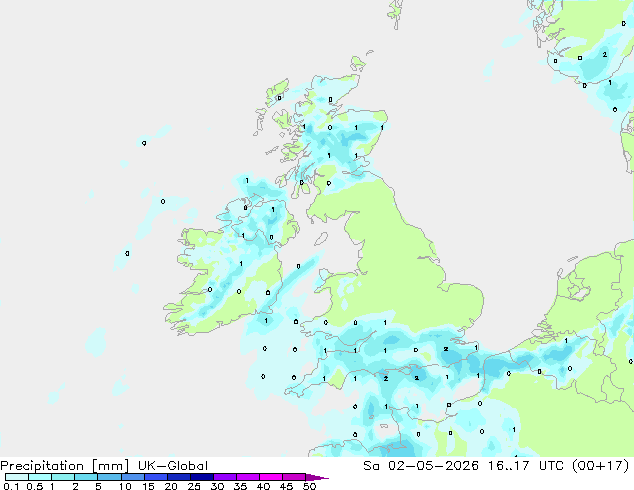This screenshot has width=634, height=490.
Task: Click the 45–50 mm legend swatch
Action: pyautogui.click(x=294, y=477)
